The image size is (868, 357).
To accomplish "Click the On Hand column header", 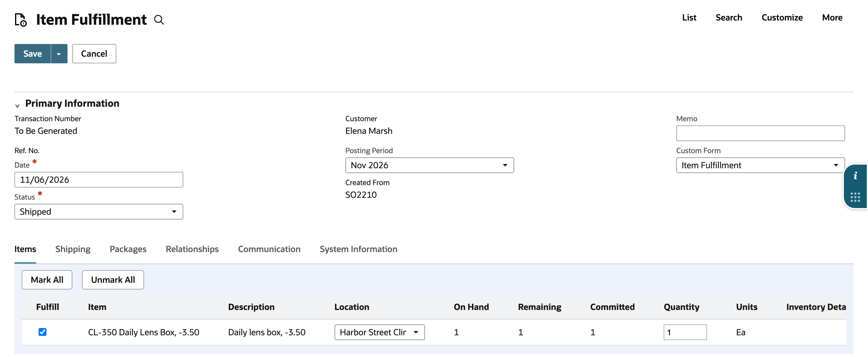I will (x=471, y=307).
